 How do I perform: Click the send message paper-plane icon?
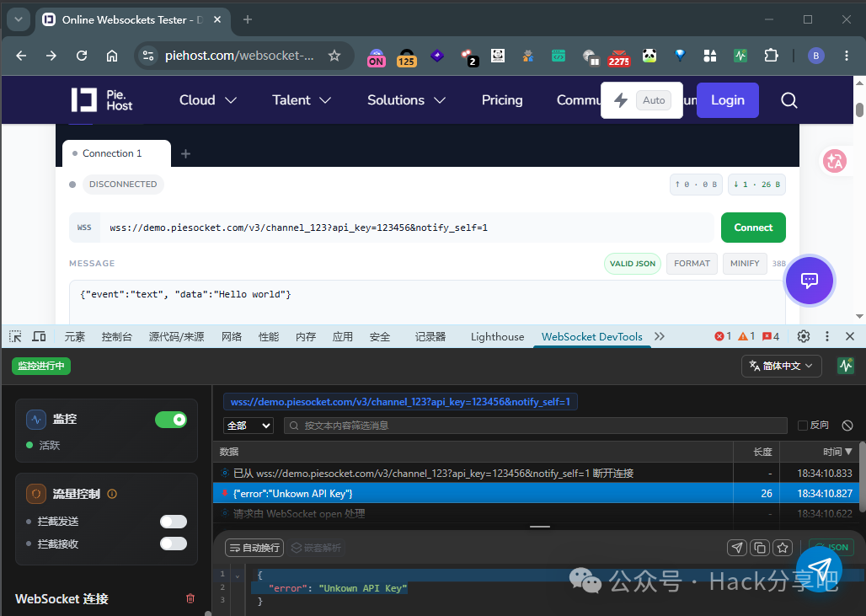pyautogui.click(x=737, y=548)
